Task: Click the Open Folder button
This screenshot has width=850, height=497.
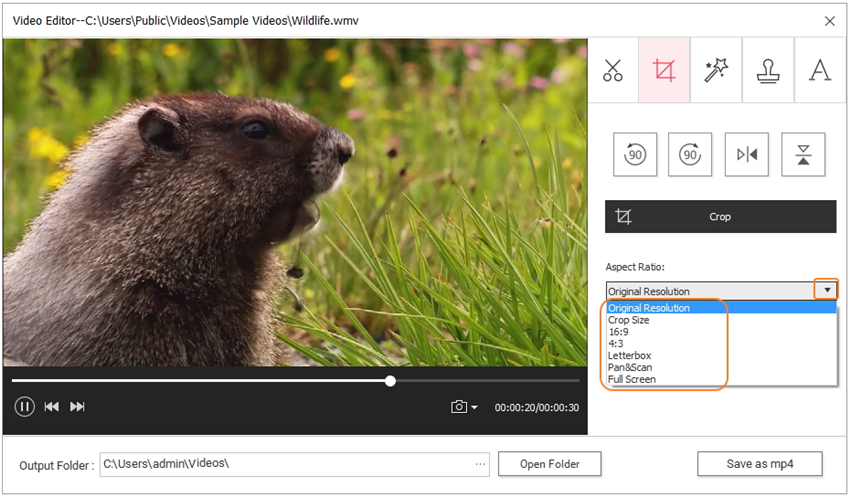Action: 549,464
